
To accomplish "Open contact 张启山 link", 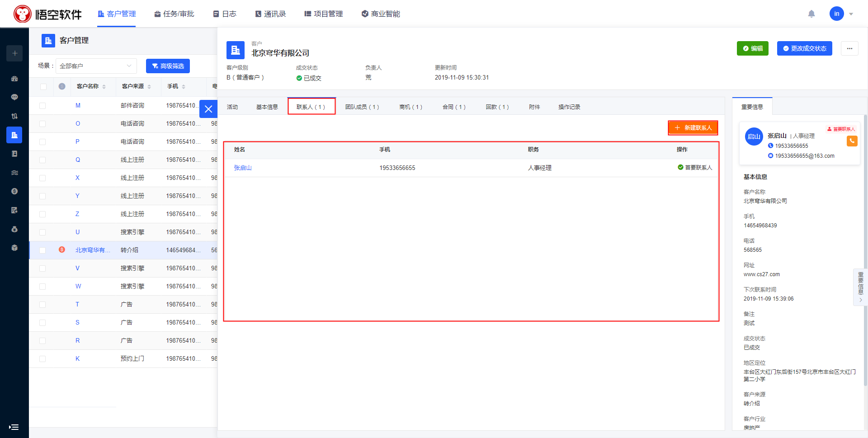I will 243,168.
